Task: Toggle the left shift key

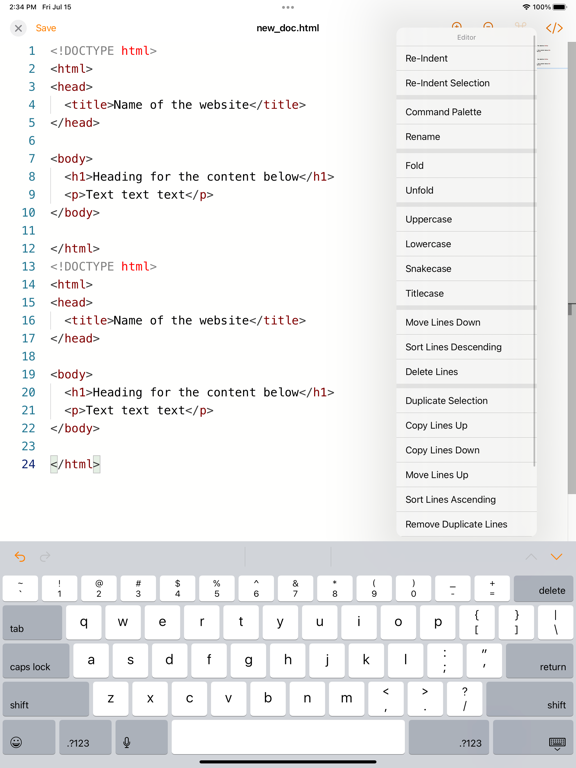Action: 46,699
